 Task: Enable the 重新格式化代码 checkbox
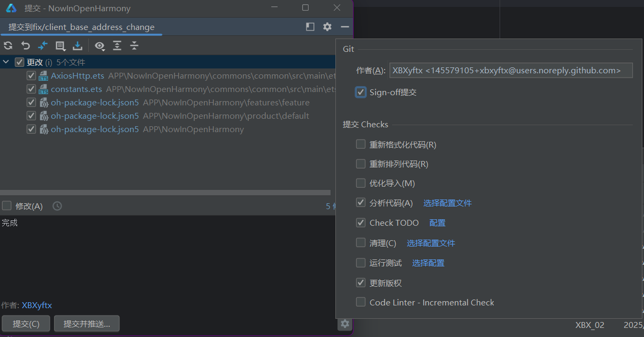[x=361, y=144]
